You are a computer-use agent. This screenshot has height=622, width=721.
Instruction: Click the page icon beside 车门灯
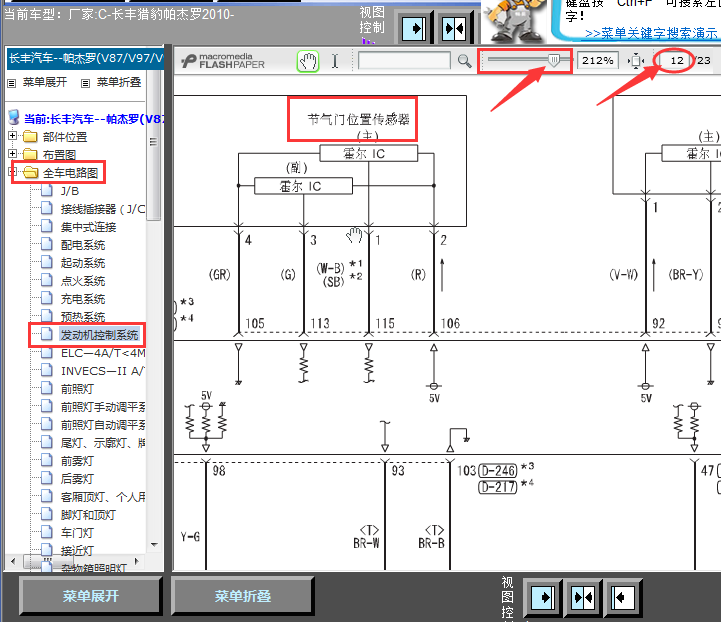pyautogui.click(x=46, y=532)
